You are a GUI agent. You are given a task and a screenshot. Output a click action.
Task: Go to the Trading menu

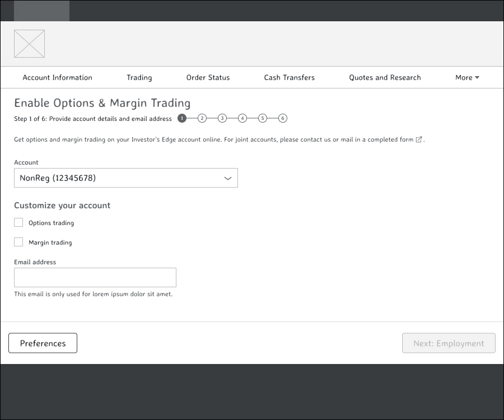point(139,77)
